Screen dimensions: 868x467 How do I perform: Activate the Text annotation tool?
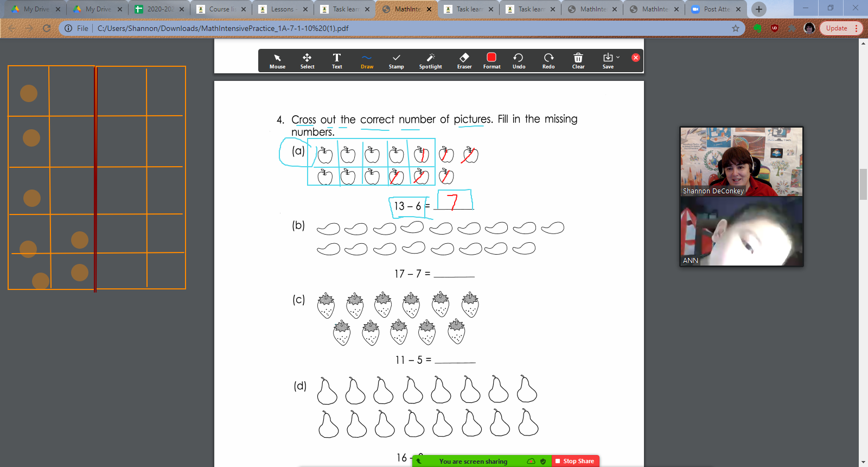point(337,61)
